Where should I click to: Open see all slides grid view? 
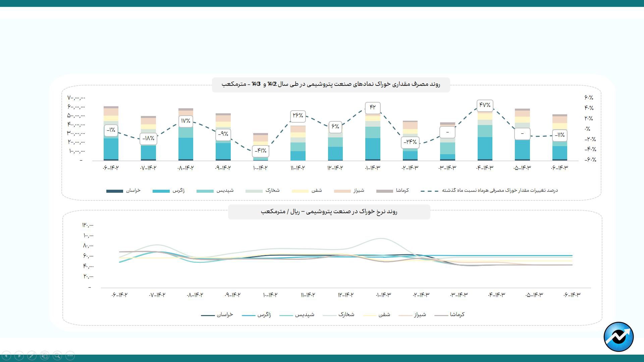[x=45, y=356]
